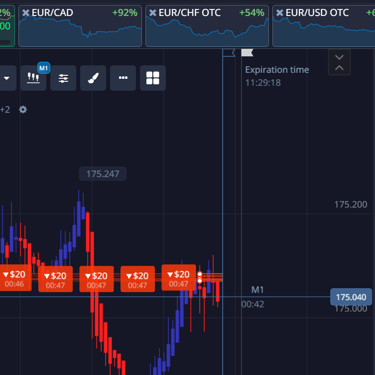Click the 00:42 candle countdown timer
Screen dimensions: 375x375
tap(253, 304)
